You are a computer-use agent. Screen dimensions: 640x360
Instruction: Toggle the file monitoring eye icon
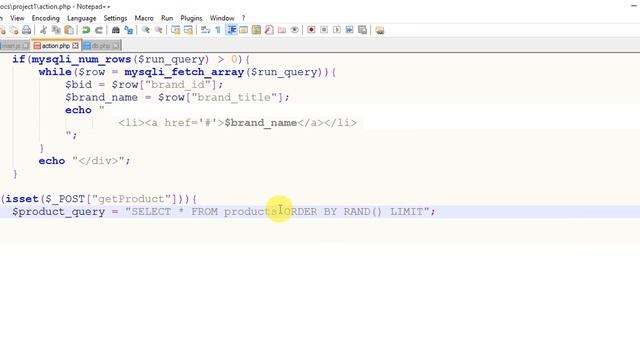click(x=294, y=30)
